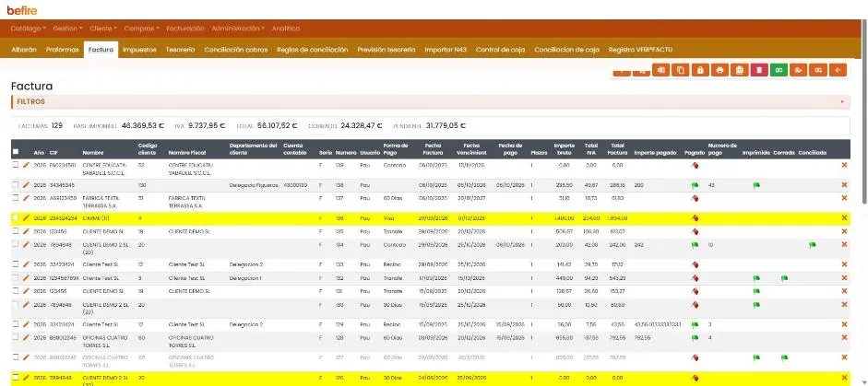Delete invoice 138 using its X icon
Viewport: 868px width, 386px height.
click(844, 184)
